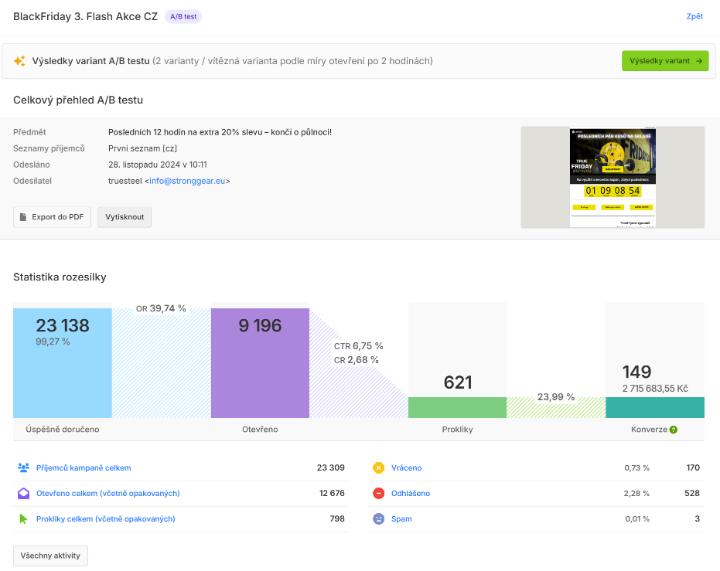Click the CR 2,68 % value
The height and width of the screenshot is (571, 720).
click(356, 360)
